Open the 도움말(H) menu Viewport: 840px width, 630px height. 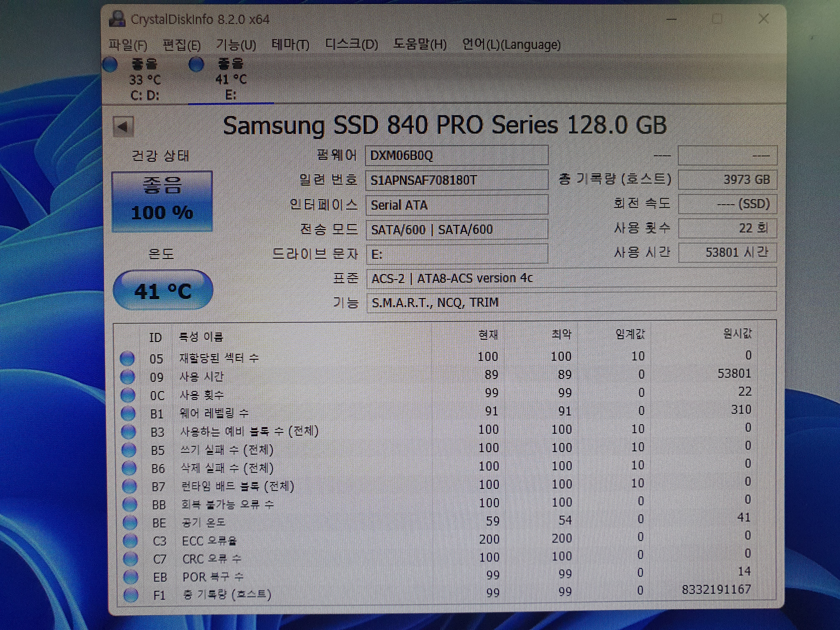pyautogui.click(x=420, y=44)
